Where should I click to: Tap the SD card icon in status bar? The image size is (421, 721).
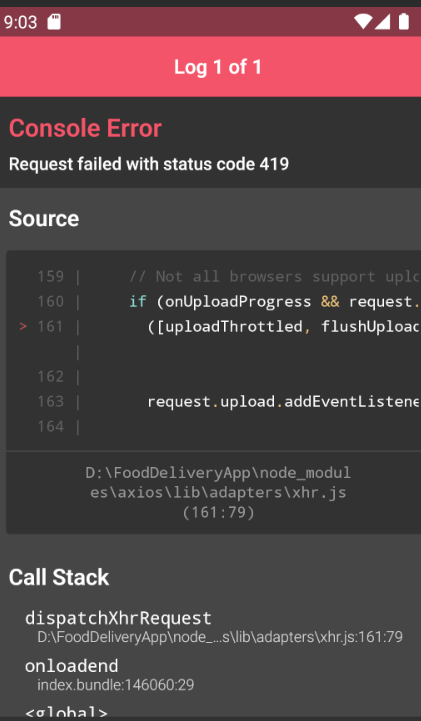coord(54,22)
